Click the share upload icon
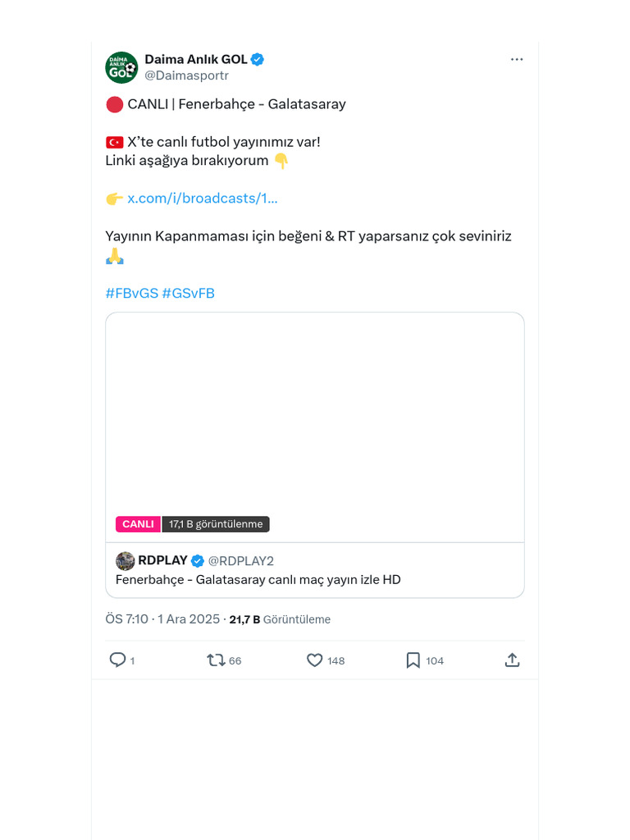This screenshot has width=630, height=840. pos(512,660)
